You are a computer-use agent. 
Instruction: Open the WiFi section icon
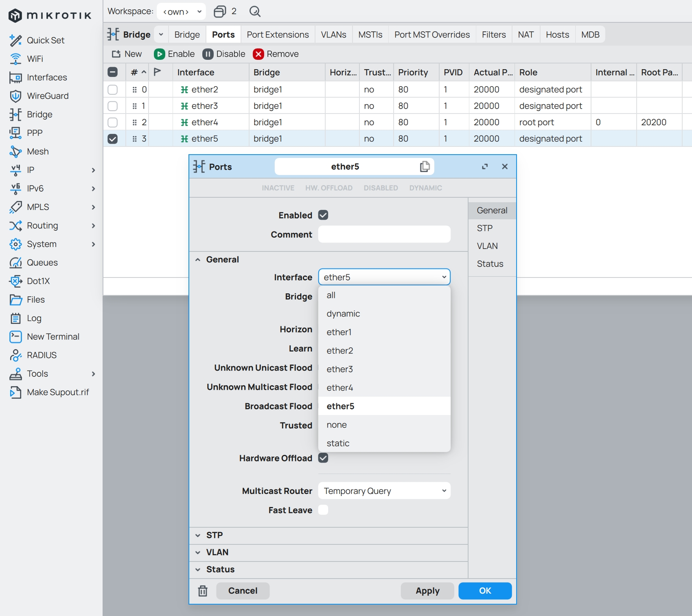pyautogui.click(x=15, y=59)
